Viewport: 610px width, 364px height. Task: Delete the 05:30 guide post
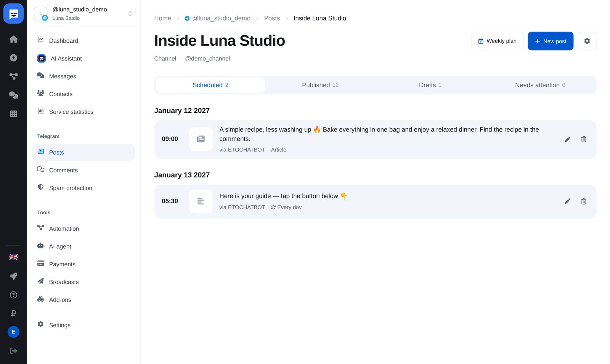(584, 201)
